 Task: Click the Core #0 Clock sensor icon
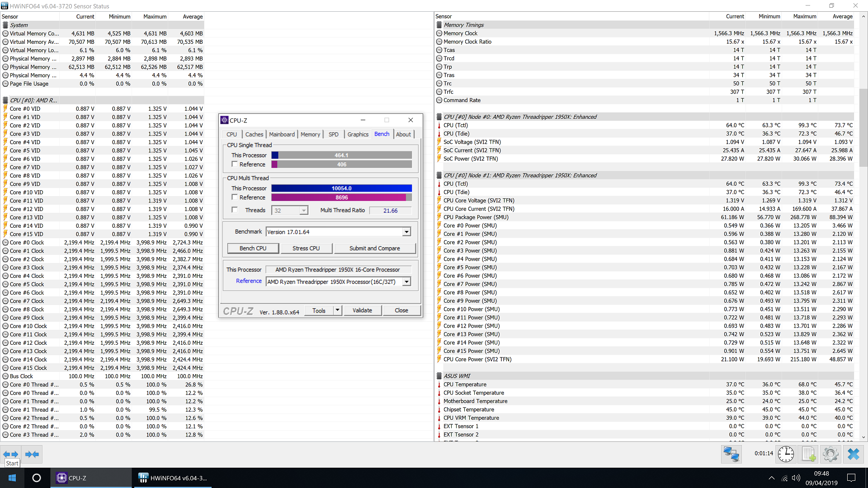[x=5, y=243]
